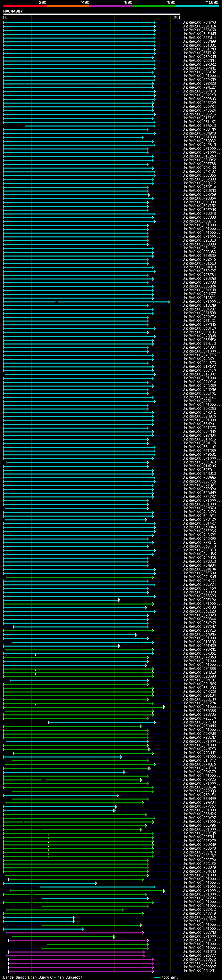Click hit label UniRef100_B9WI04
The height and width of the screenshot is (980, 222).
tap(199, 569)
